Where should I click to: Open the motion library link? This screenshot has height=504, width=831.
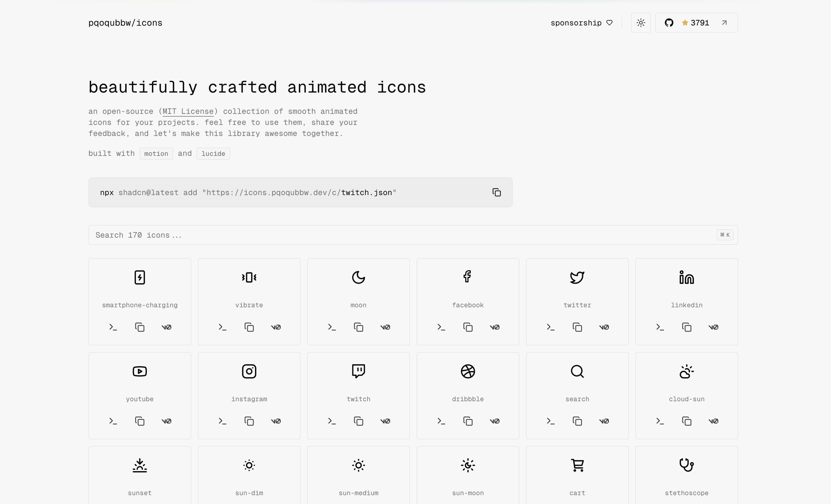pos(156,154)
